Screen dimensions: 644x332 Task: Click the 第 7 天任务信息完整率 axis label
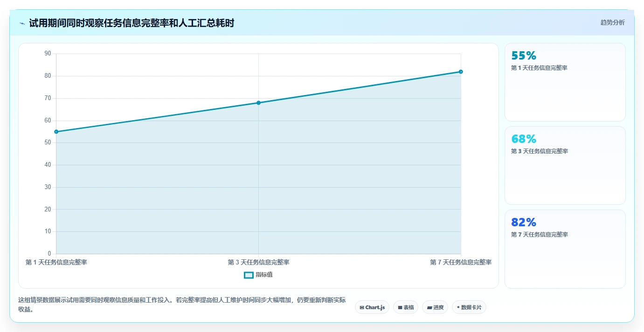[461, 262]
